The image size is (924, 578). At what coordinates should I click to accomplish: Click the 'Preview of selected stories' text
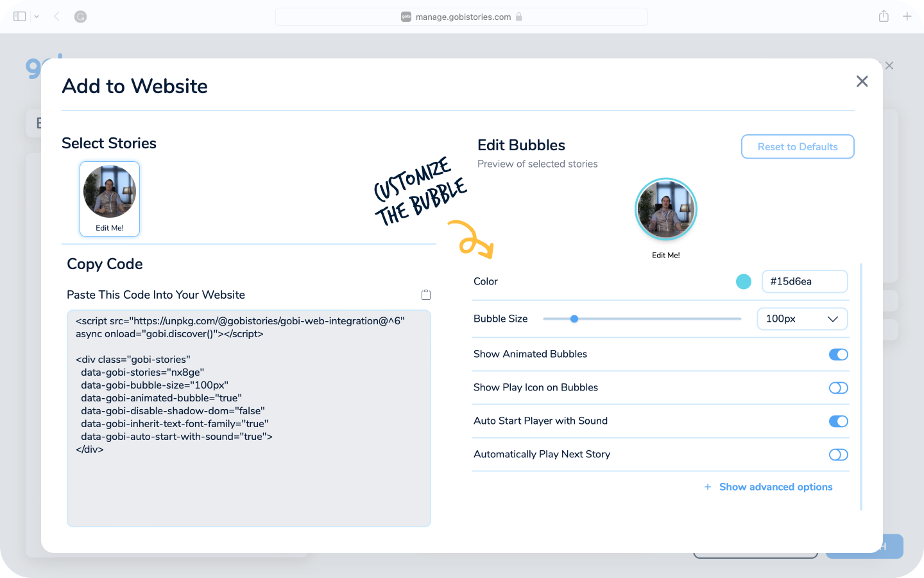538,164
